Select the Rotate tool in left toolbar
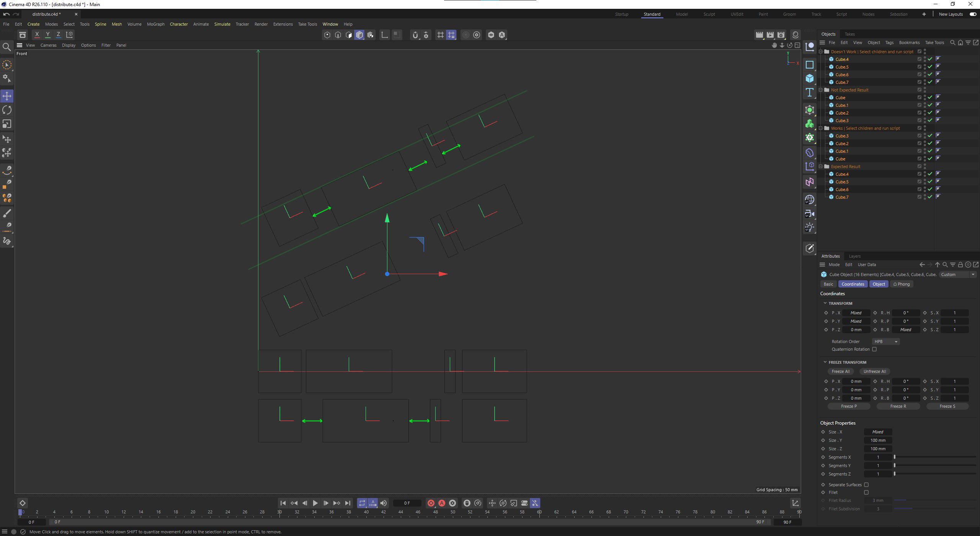This screenshot has height=536, width=980. tap(7, 110)
